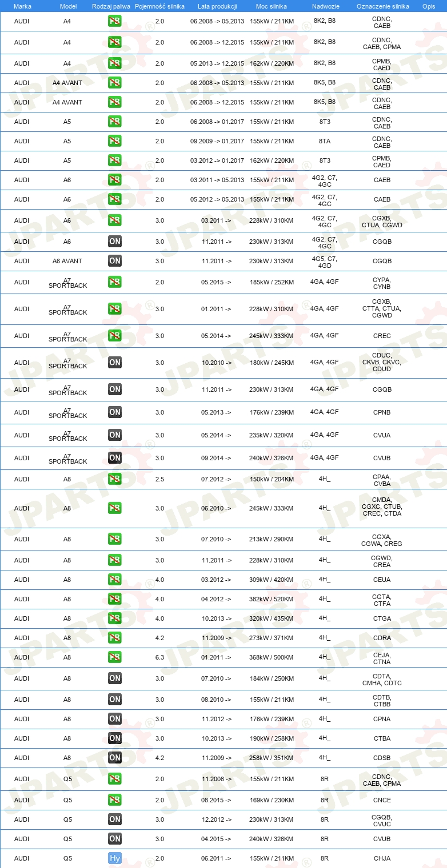Click diesel ON icon in A8 4.2 CDSB row
This screenshot has width=447, height=868.
tap(115, 758)
